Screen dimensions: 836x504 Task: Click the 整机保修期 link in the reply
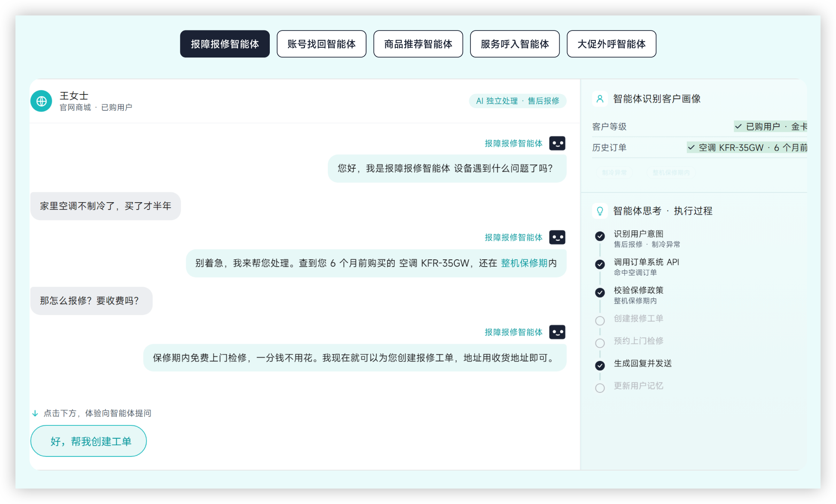[x=524, y=263]
